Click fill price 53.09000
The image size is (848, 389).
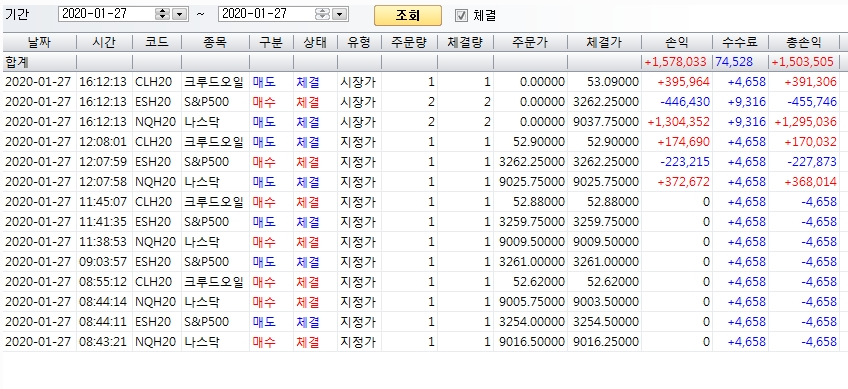(613, 82)
